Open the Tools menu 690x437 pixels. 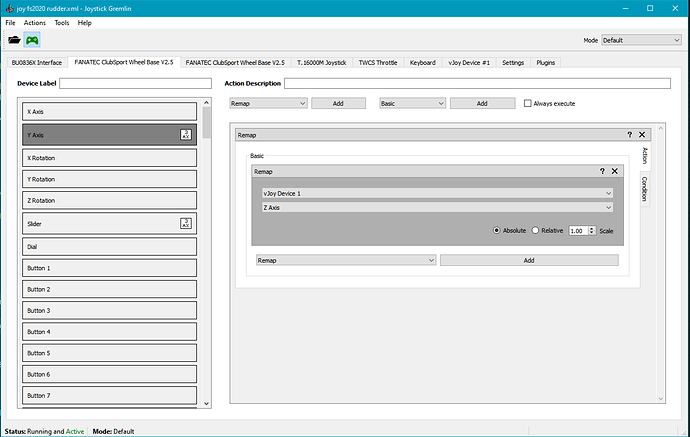[x=62, y=22]
